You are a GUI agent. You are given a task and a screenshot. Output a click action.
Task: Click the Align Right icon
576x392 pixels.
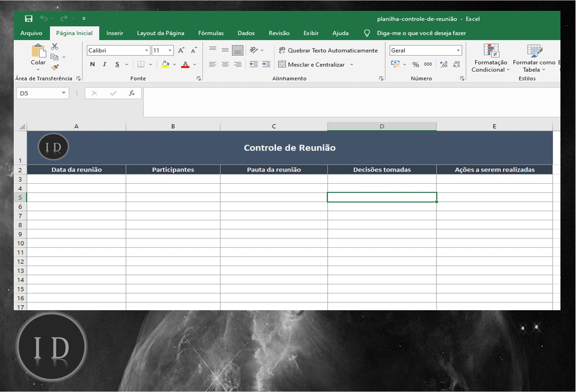237,64
